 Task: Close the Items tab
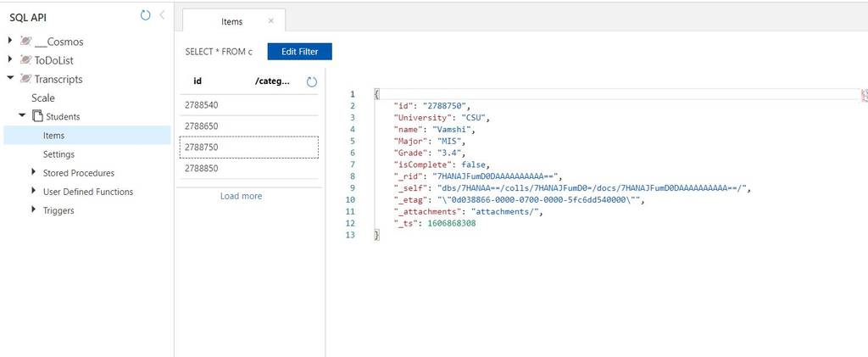pos(270,21)
